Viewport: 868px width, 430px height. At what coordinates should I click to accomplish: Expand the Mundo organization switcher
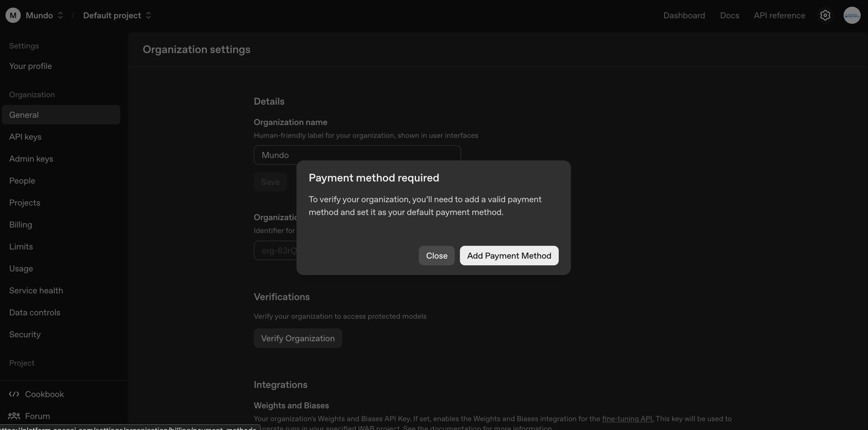60,15
